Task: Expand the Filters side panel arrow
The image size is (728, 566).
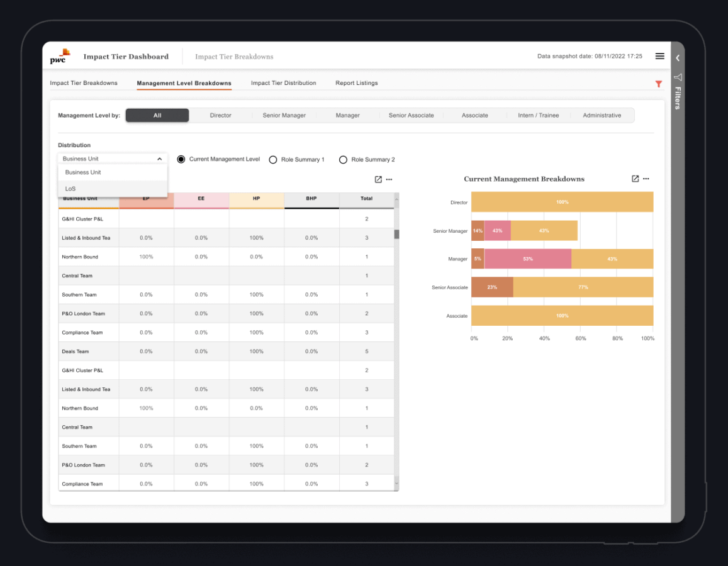Action: pyautogui.click(x=678, y=58)
